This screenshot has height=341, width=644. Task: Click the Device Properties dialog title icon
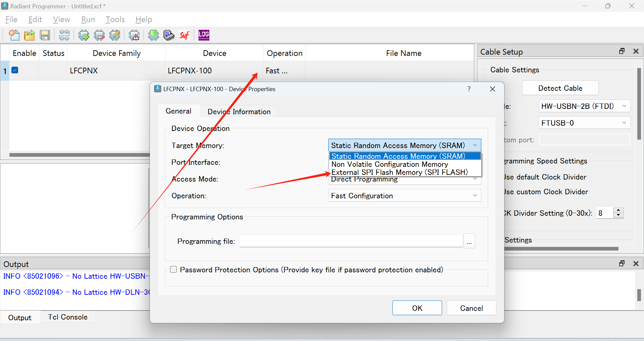[x=157, y=89]
